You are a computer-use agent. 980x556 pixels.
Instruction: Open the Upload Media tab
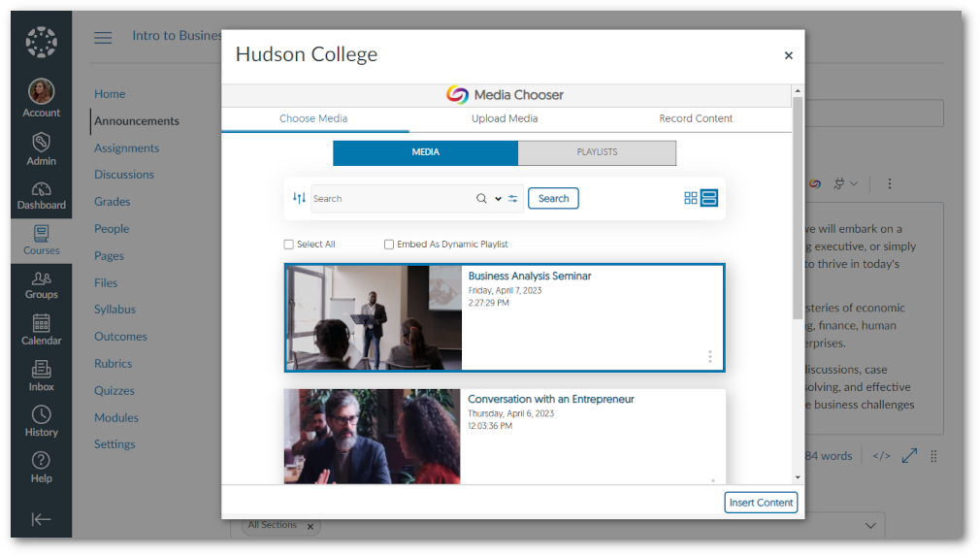click(x=505, y=118)
